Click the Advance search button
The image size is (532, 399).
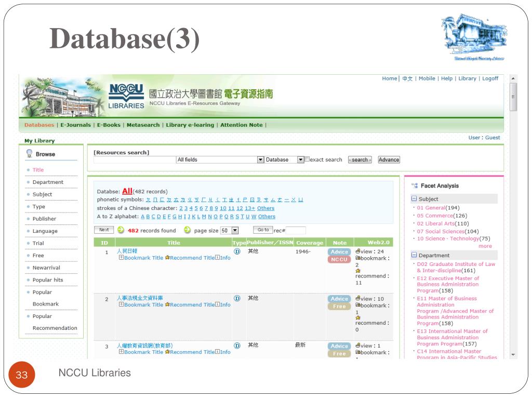[x=389, y=159]
